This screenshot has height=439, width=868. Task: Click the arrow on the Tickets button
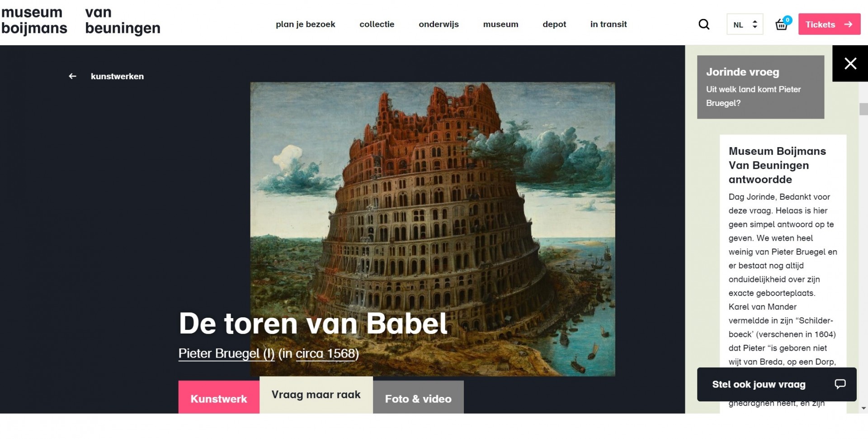pos(849,24)
